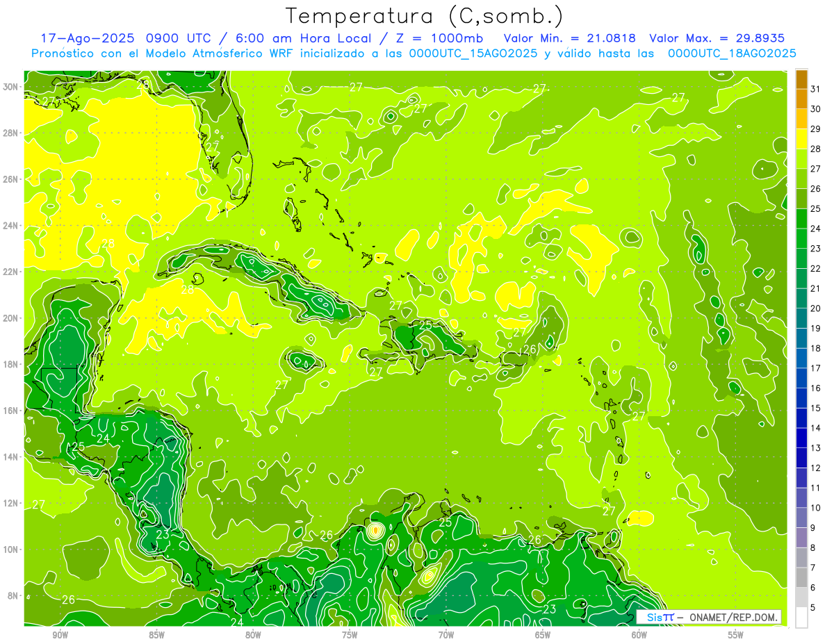Click the number 29 on the color legend
The height and width of the screenshot is (644, 834).
[x=816, y=129]
